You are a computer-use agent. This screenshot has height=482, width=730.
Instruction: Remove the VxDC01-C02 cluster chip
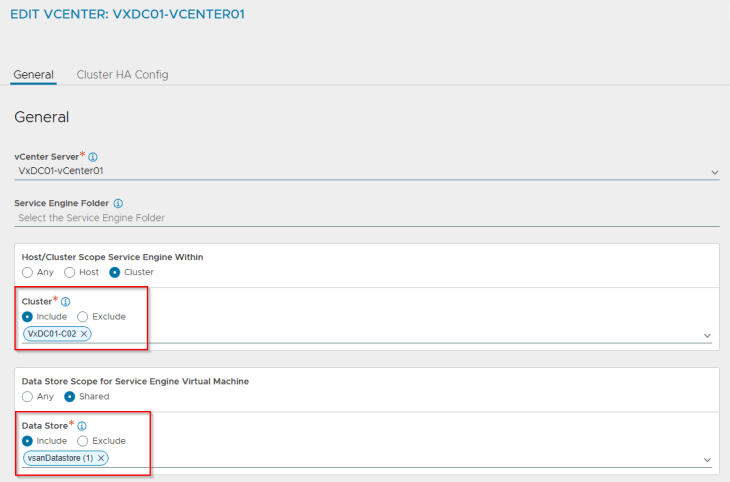click(84, 333)
